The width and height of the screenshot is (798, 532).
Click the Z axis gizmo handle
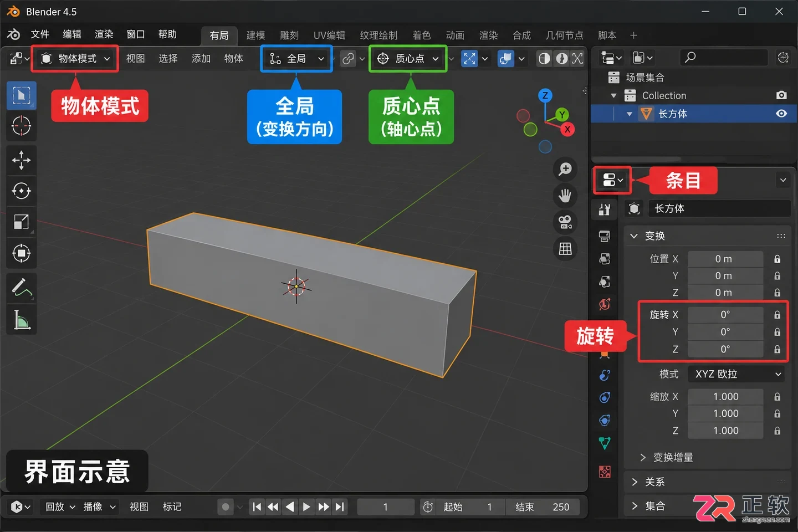(x=545, y=95)
